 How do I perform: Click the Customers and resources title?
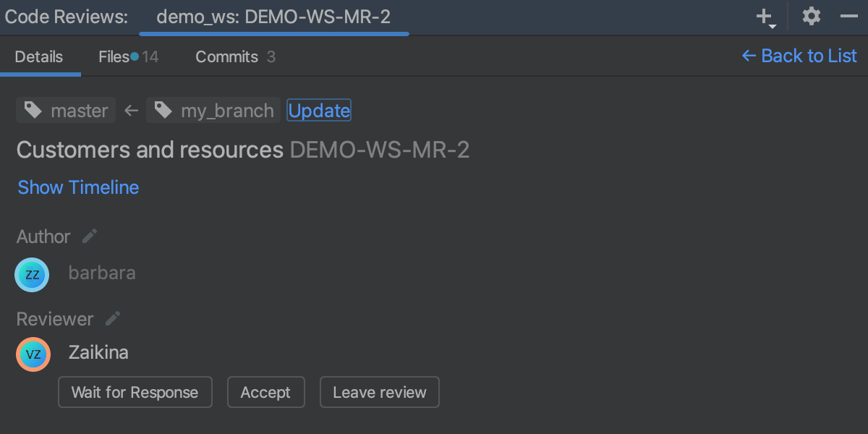click(150, 150)
